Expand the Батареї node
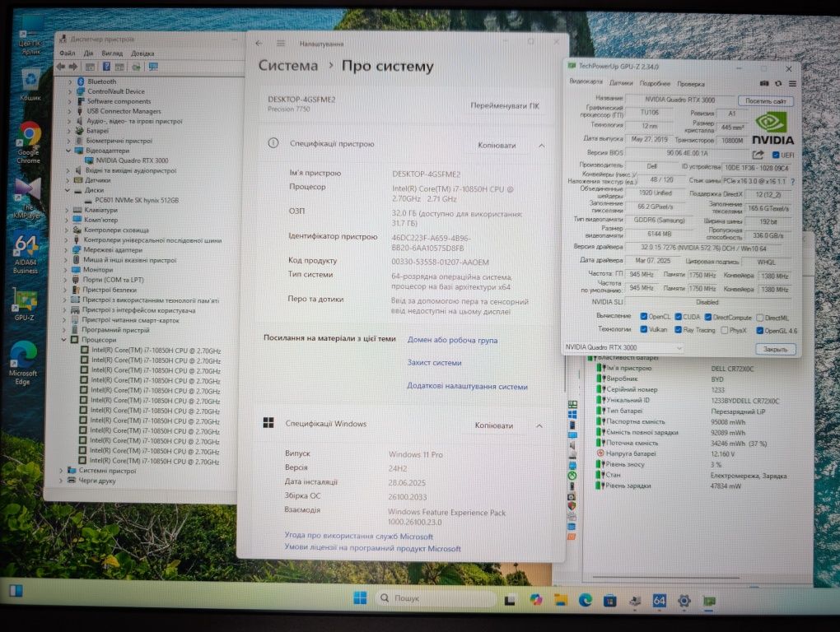The width and height of the screenshot is (840, 632). 69,131
